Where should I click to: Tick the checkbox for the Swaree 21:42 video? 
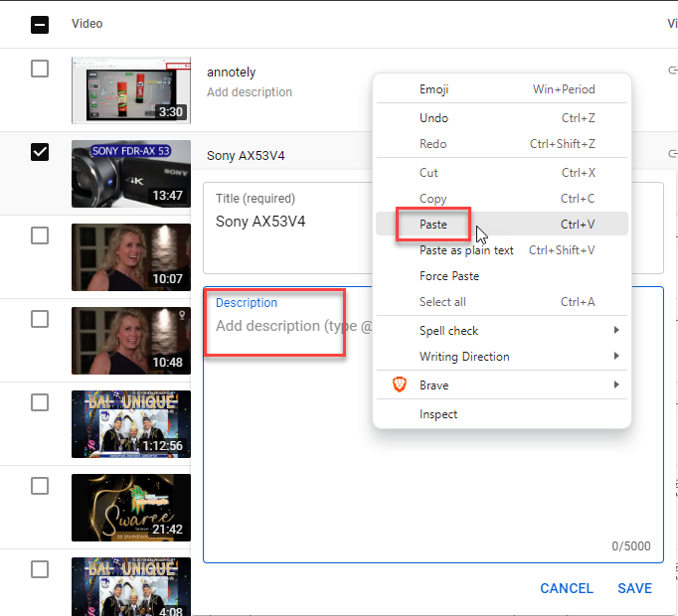(40, 486)
